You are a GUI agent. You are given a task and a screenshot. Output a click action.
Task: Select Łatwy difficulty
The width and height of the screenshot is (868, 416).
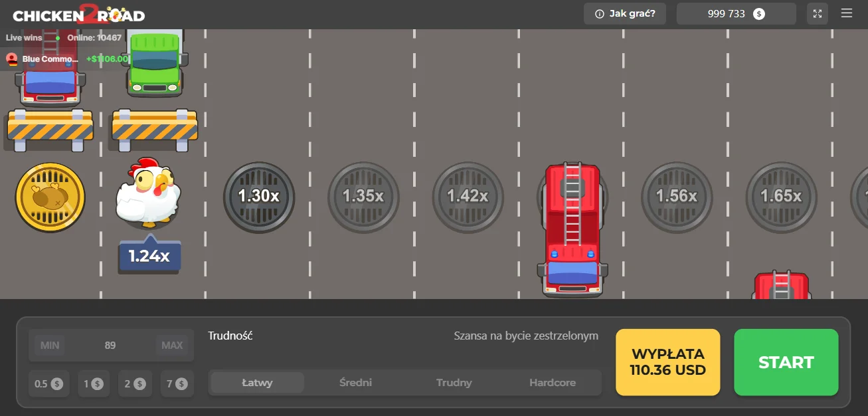coord(258,383)
